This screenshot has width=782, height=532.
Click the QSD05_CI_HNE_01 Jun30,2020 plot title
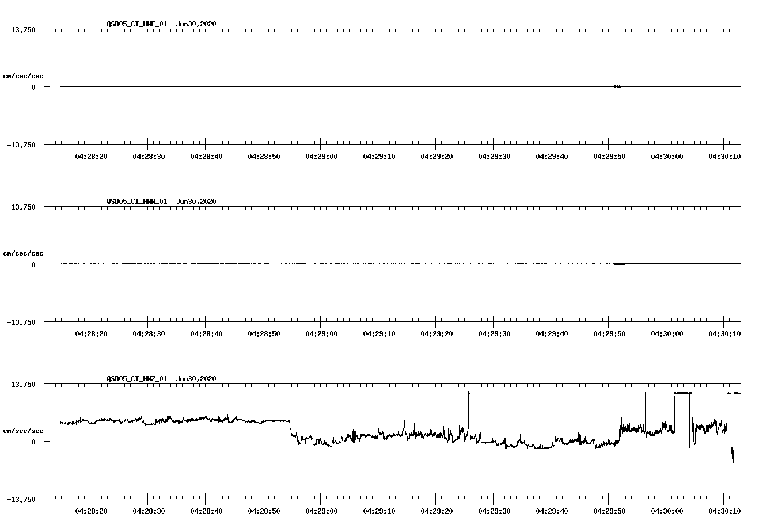(x=161, y=24)
